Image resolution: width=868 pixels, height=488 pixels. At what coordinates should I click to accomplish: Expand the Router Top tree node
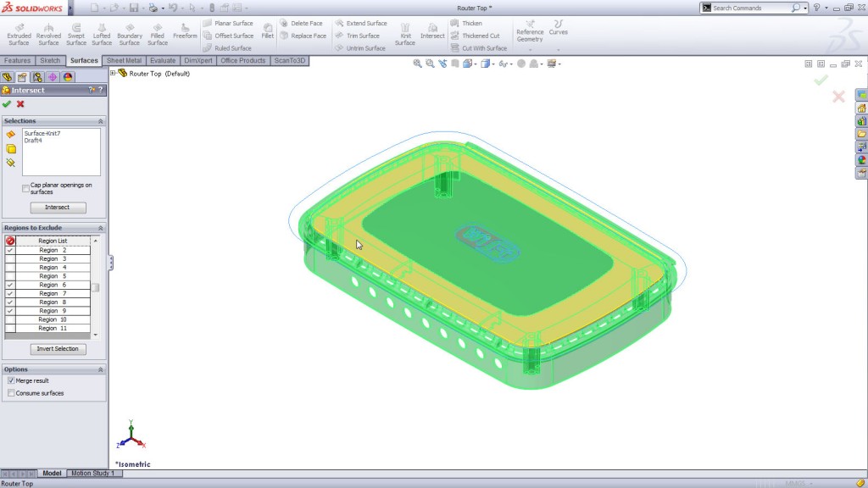(x=113, y=73)
